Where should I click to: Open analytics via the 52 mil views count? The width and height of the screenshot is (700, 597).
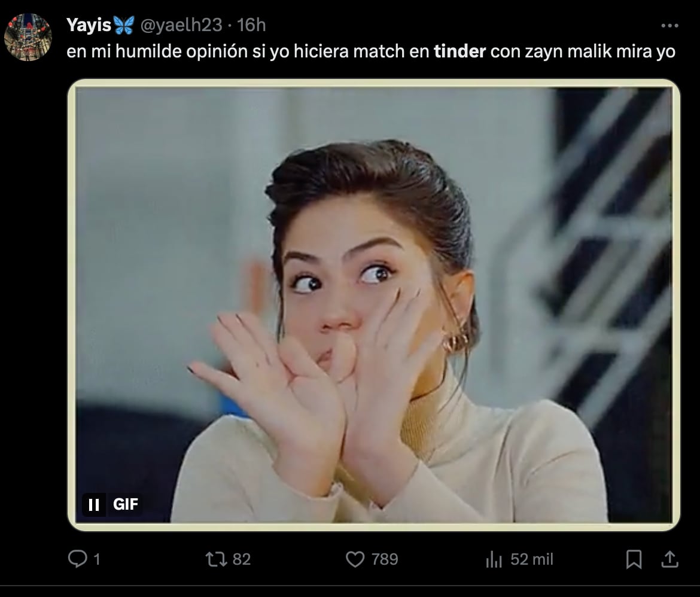[531, 559]
